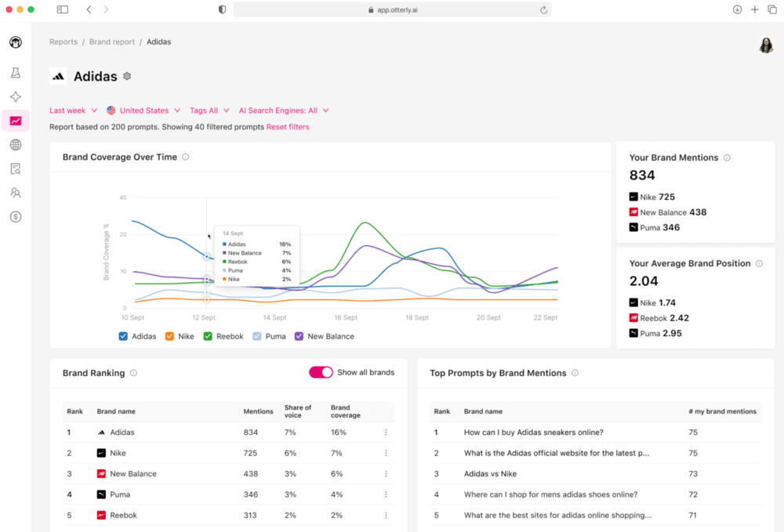Click the Otterly logo in sidebar
This screenshot has width=784, height=532.
(16, 42)
